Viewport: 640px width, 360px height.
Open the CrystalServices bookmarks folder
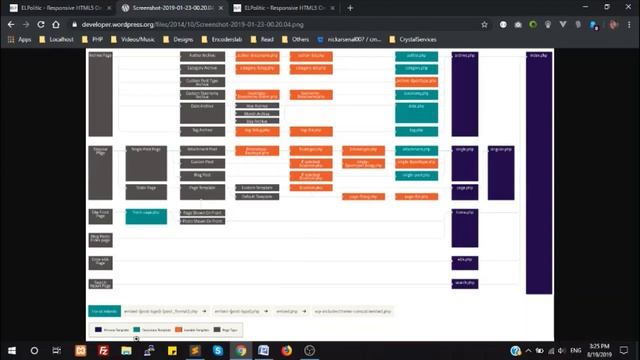pos(413,40)
